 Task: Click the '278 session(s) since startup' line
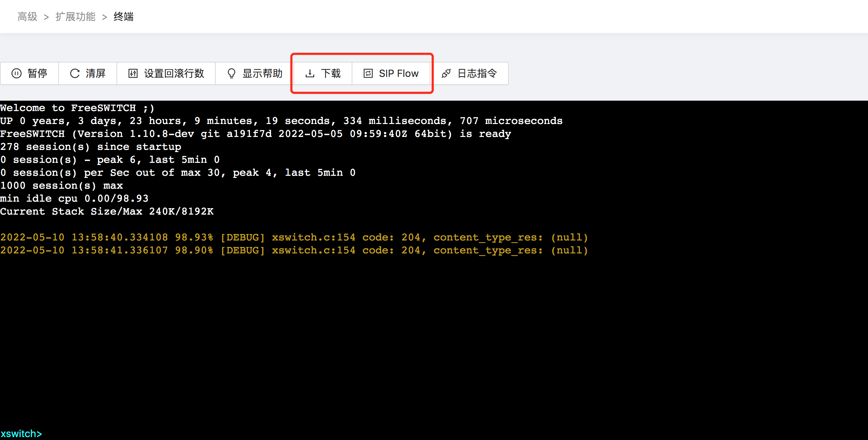[91, 147]
